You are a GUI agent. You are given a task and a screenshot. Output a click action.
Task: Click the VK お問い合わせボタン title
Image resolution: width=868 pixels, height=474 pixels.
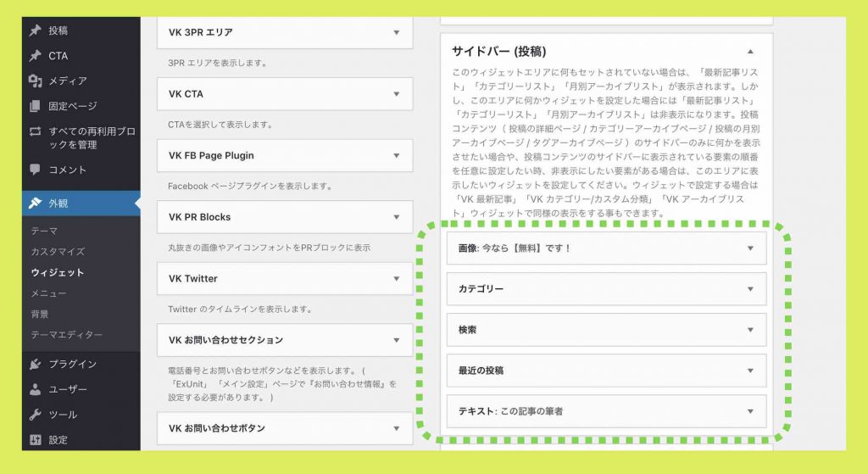216,428
